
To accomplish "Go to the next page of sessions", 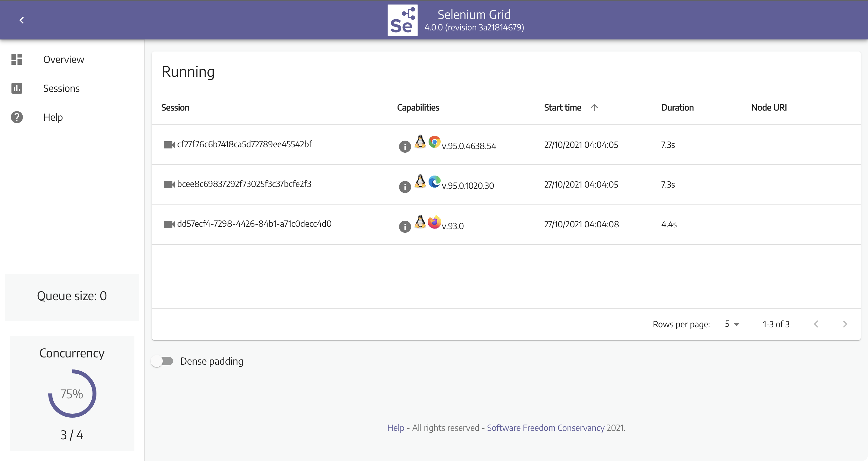I will tap(845, 324).
